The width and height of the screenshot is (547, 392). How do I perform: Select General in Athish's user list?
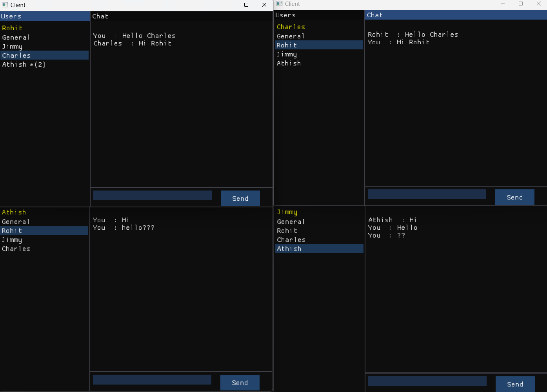click(x=44, y=221)
